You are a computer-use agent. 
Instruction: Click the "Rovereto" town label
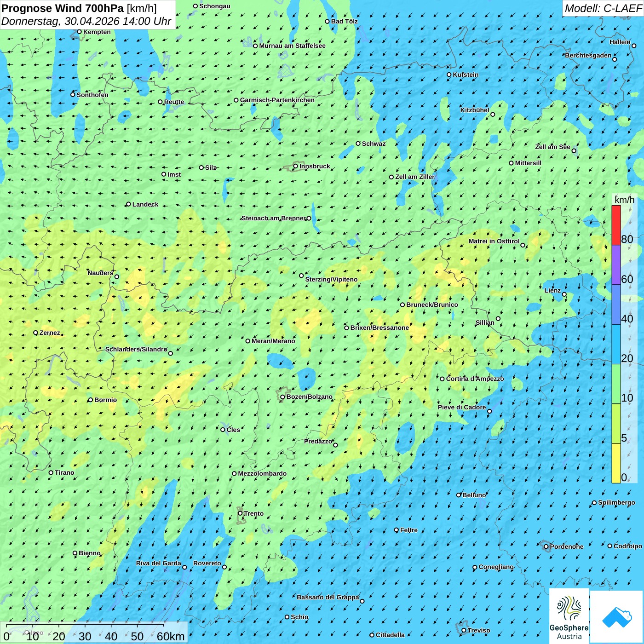[207, 563]
